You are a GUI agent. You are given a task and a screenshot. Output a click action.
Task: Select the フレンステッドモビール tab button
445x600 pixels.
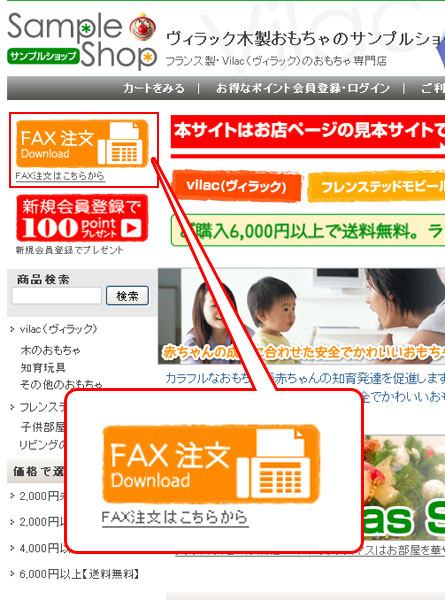pyautogui.click(x=376, y=187)
